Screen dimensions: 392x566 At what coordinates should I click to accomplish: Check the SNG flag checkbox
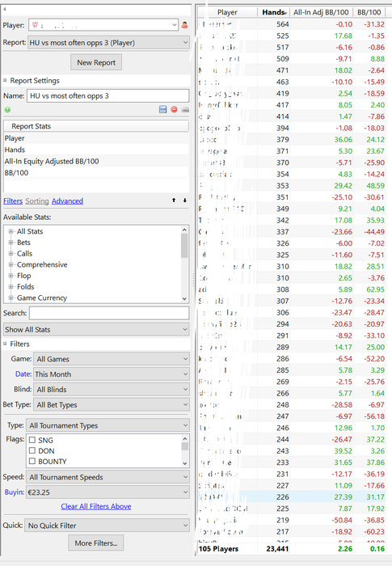click(x=32, y=440)
